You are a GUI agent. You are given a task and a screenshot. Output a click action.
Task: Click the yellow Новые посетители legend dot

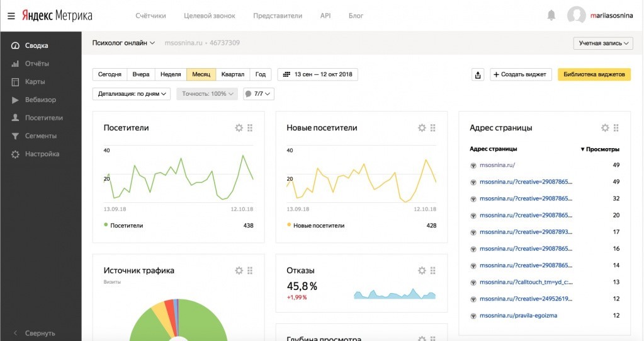pos(289,225)
